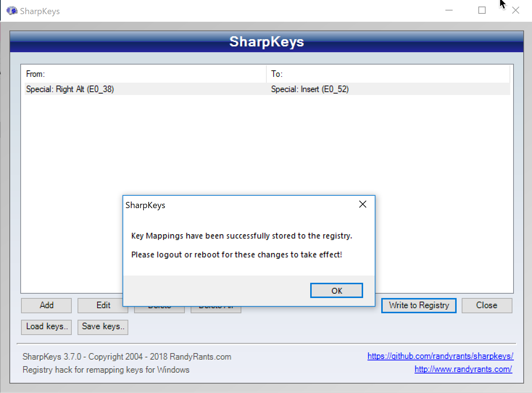Click the 'successfully stored to the registry' message
Image resolution: width=532 pixels, height=393 pixels.
242,236
